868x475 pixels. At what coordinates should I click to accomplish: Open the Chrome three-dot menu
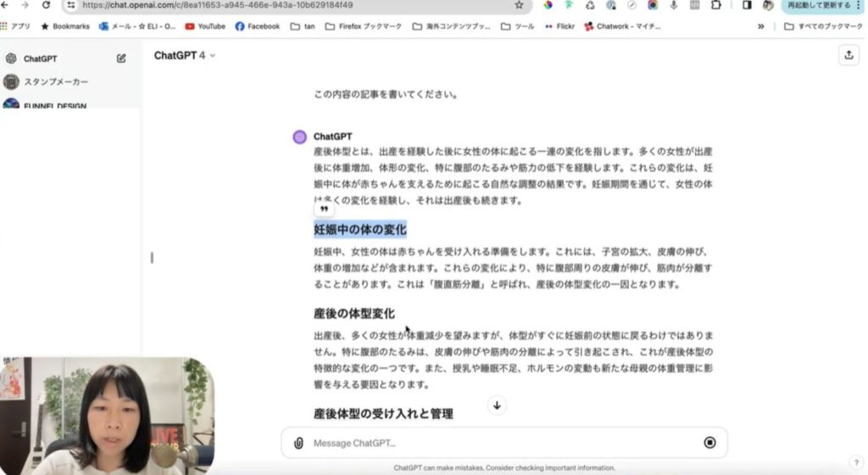(858, 5)
